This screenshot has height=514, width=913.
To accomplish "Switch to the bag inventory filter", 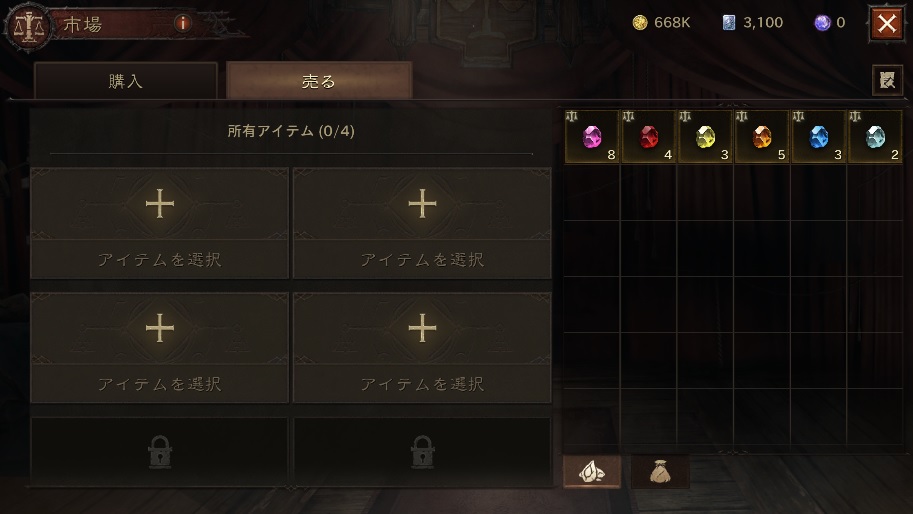I will click(x=660, y=472).
